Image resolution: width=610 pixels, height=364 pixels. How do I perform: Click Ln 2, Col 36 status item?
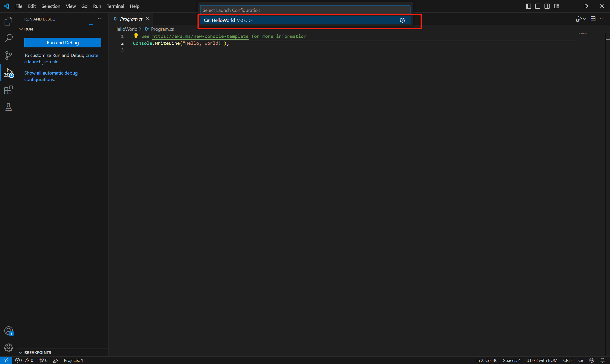click(x=486, y=360)
